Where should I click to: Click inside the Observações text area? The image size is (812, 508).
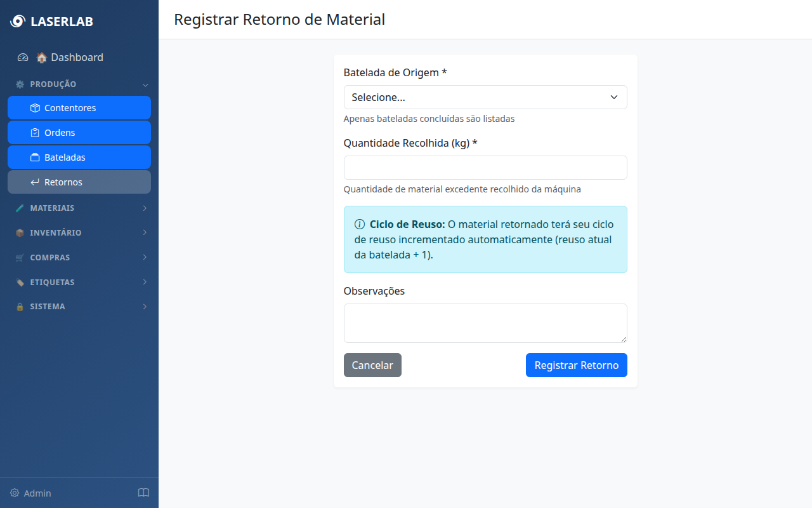click(x=485, y=323)
